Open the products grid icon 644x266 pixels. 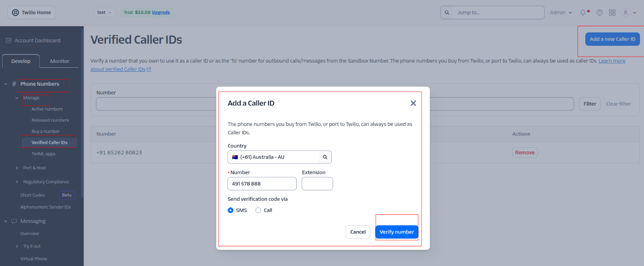[x=612, y=13]
